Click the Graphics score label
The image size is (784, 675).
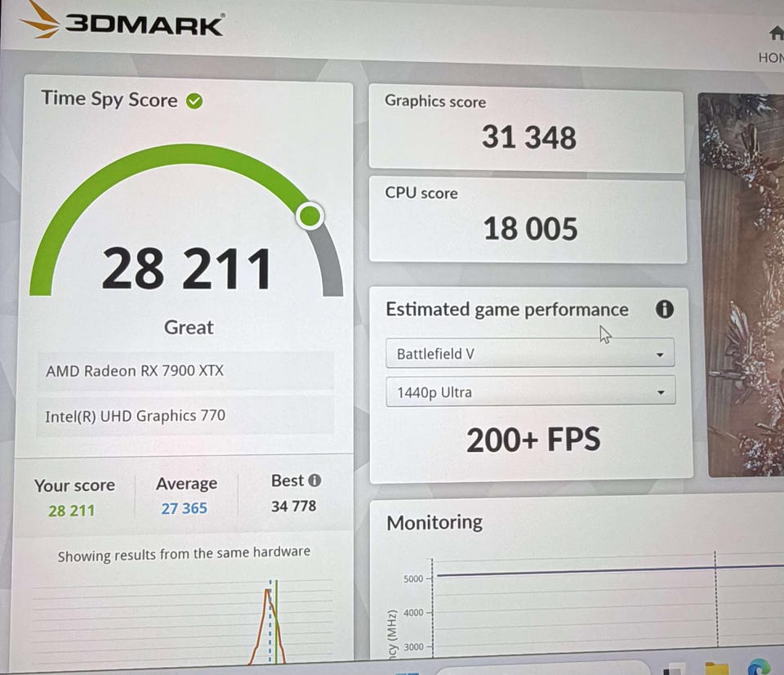[435, 101]
